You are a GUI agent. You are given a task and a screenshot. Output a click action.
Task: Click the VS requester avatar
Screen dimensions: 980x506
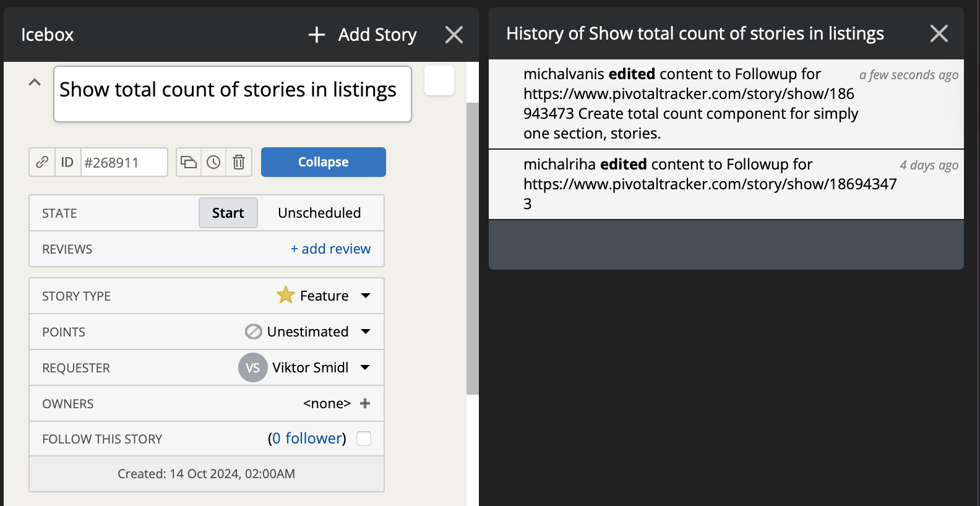click(x=252, y=367)
